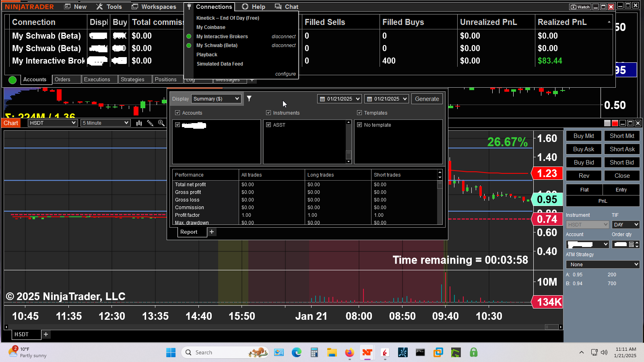
Task: Toggle the Accounts header checkbox
Action: (178, 113)
